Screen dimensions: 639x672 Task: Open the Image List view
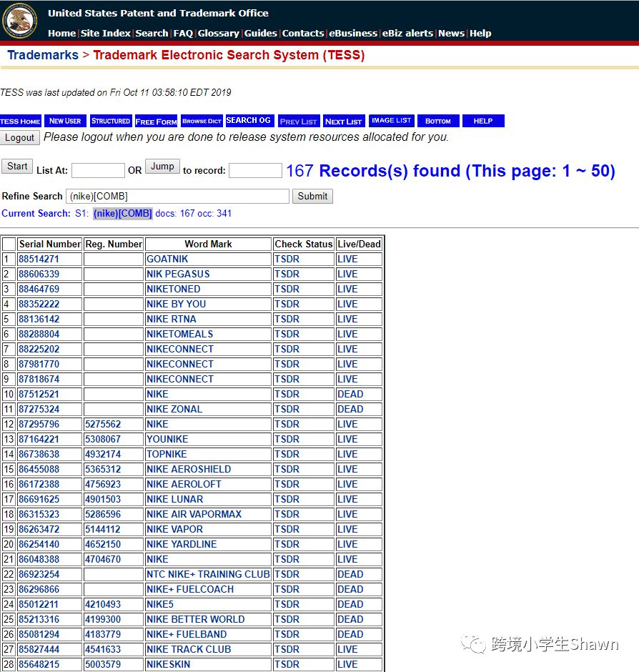pos(391,121)
